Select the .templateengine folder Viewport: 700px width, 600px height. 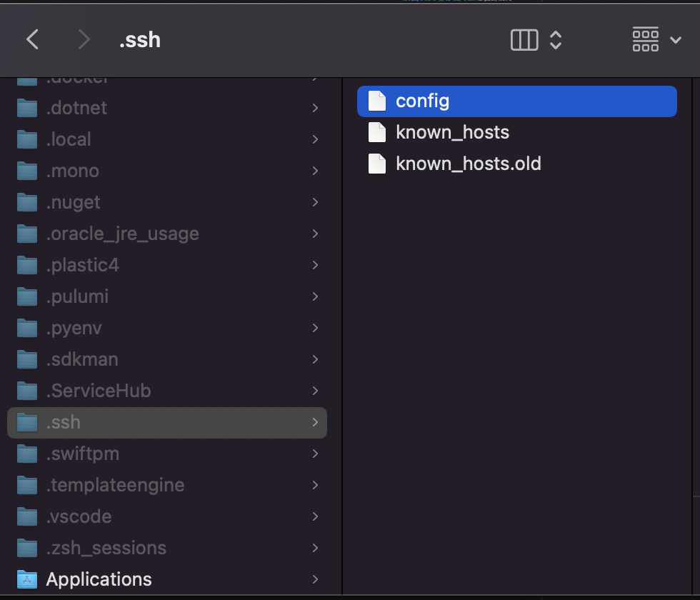tap(167, 485)
